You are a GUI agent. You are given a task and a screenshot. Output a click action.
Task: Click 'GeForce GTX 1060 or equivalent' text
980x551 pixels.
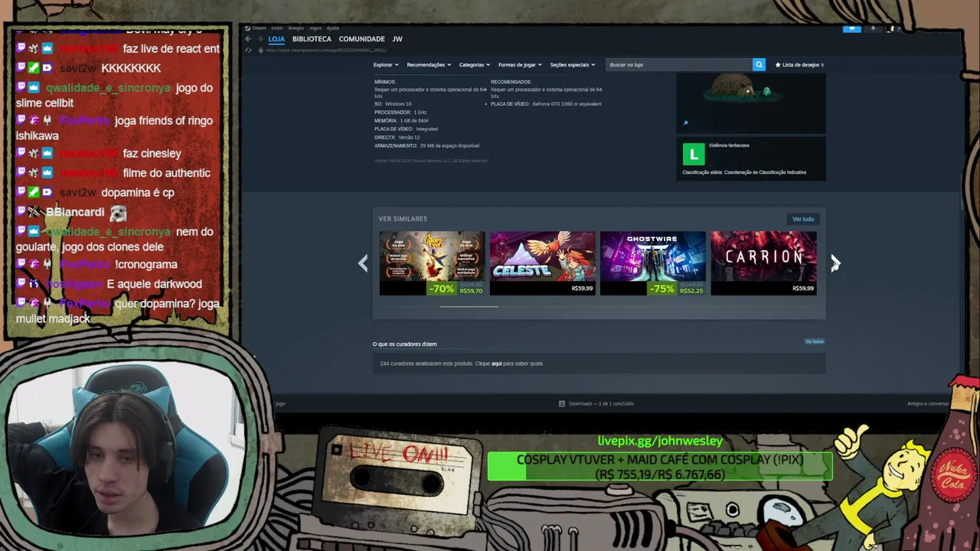click(x=567, y=104)
